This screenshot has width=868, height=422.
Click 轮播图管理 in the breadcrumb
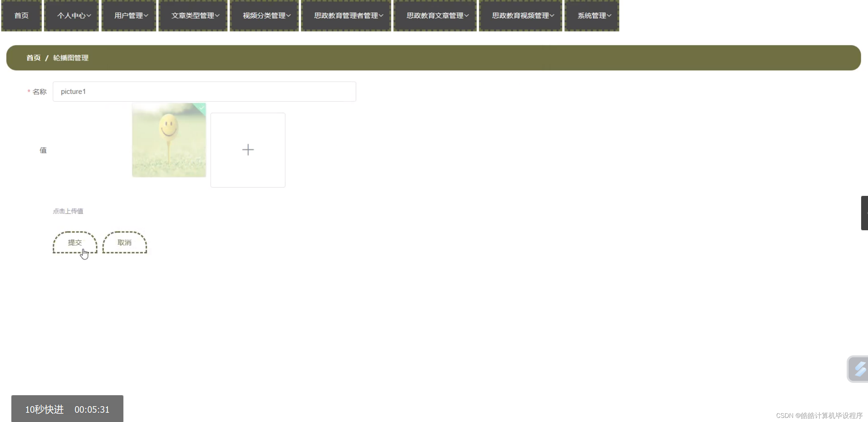point(71,58)
